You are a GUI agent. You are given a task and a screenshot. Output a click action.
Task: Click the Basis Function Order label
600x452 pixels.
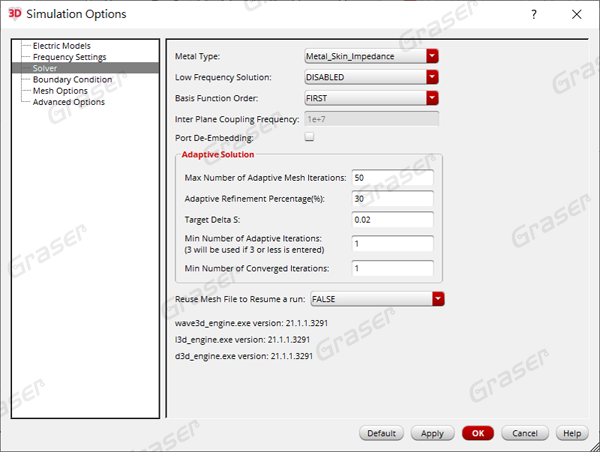(x=217, y=98)
